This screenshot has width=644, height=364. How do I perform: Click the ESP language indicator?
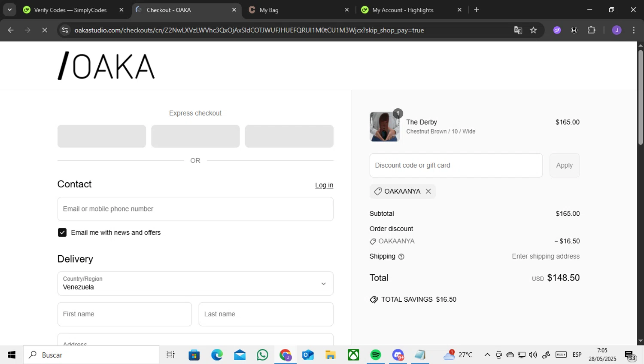tap(577, 355)
